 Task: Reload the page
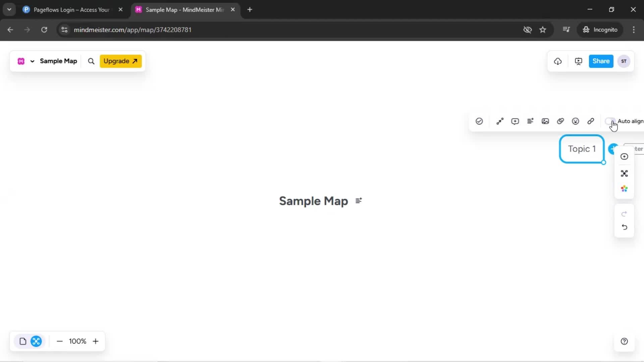(x=44, y=30)
